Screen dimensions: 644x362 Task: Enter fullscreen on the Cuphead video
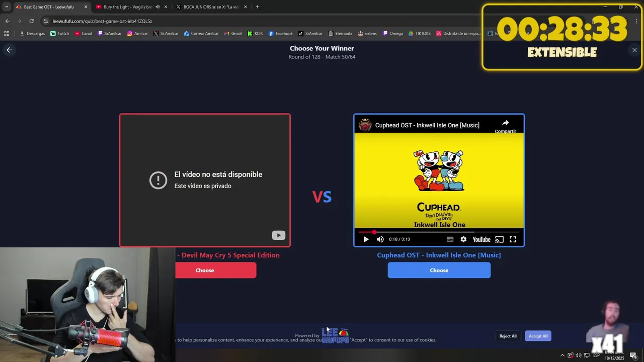(x=513, y=239)
